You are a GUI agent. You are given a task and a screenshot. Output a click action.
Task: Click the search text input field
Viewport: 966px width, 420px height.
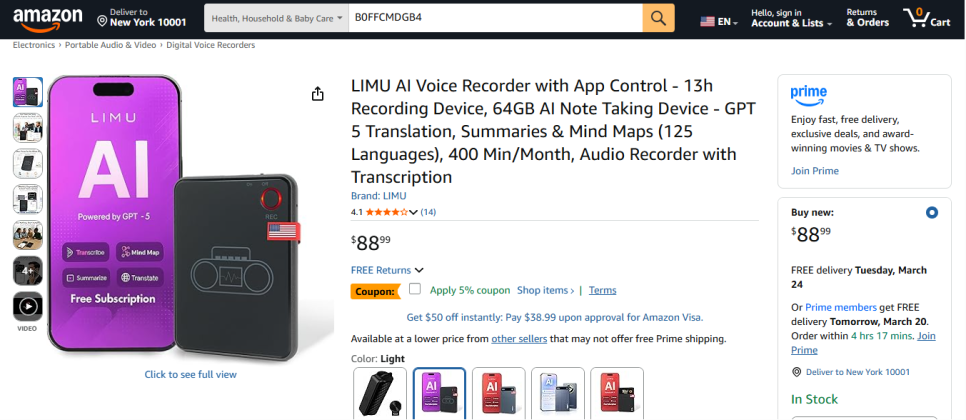(493, 18)
